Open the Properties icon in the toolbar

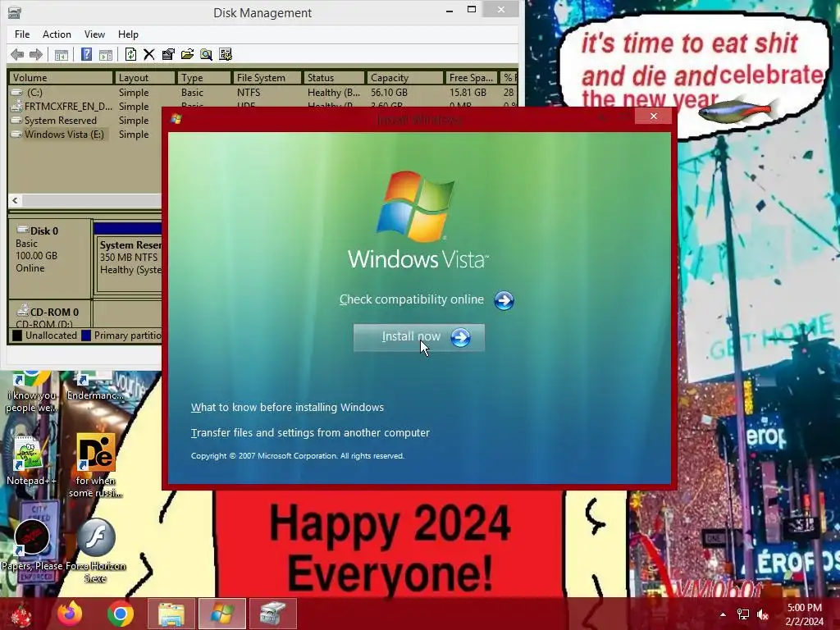[x=168, y=54]
